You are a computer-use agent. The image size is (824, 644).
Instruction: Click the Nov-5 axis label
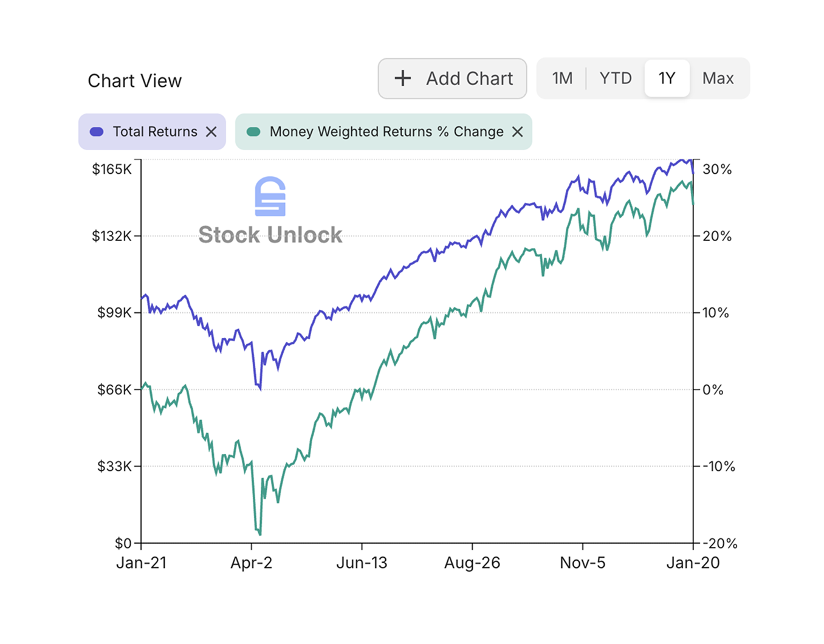(x=582, y=563)
